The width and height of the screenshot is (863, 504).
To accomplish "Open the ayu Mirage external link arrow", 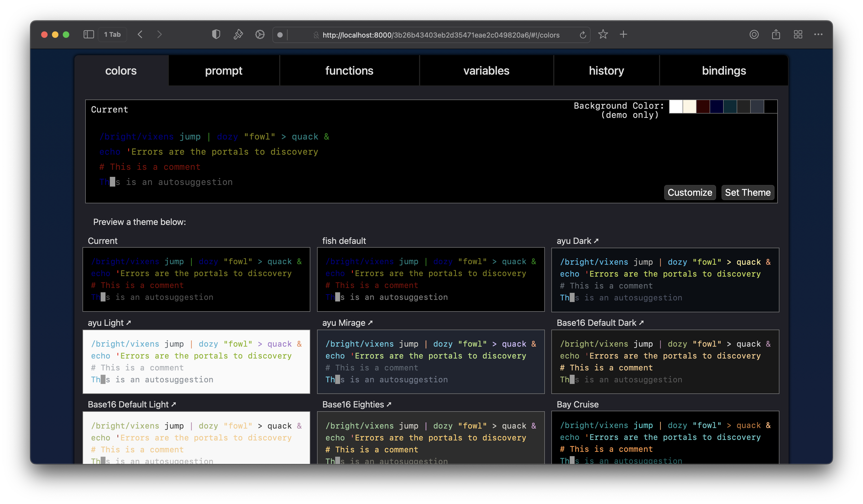I will click(x=370, y=323).
